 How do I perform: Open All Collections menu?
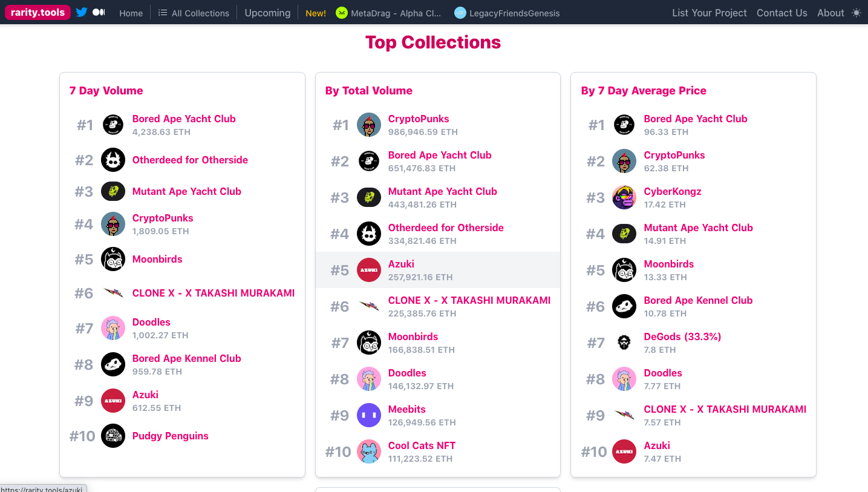click(x=194, y=13)
